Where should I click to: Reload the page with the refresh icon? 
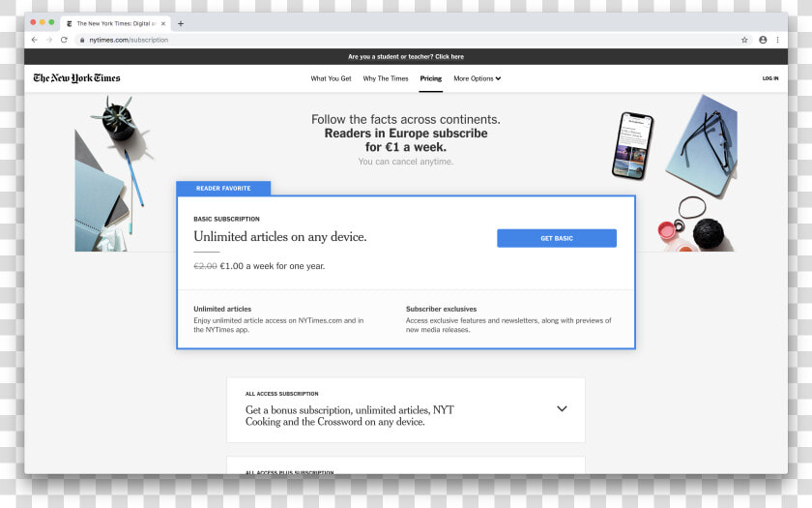click(64, 40)
